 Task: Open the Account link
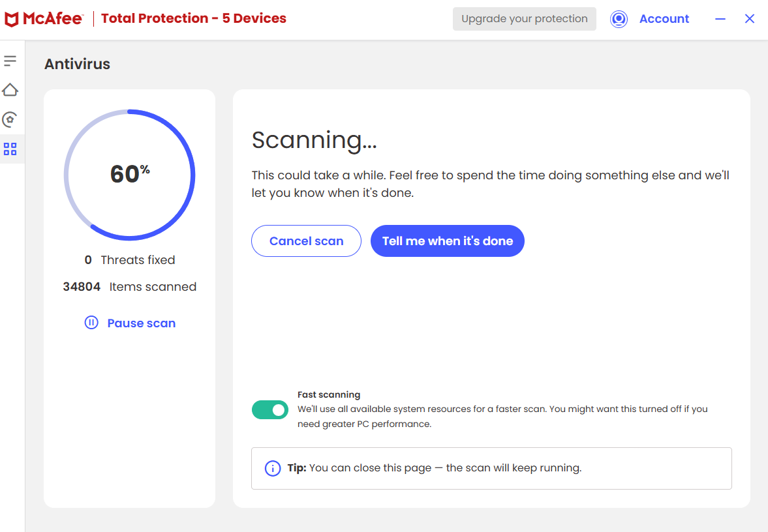664,19
